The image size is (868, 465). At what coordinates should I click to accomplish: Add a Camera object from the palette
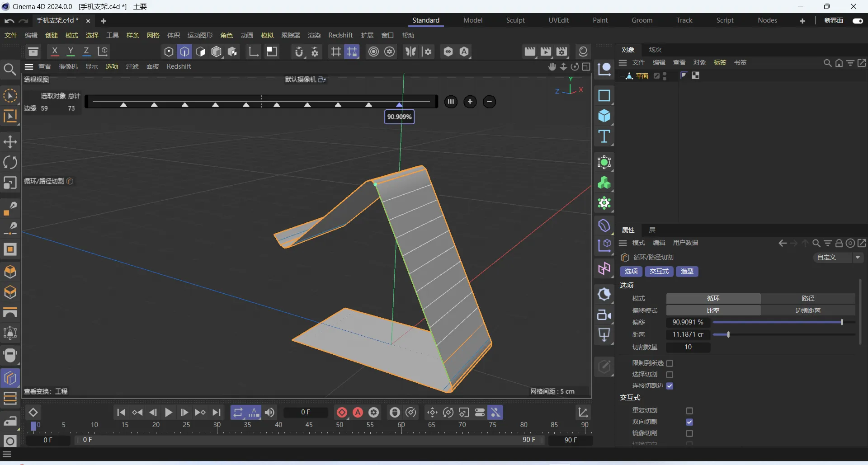[604, 315]
